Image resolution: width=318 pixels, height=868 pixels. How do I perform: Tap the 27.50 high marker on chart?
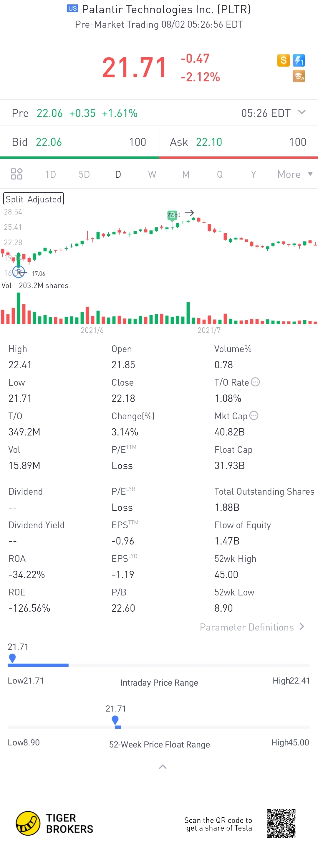[173, 215]
